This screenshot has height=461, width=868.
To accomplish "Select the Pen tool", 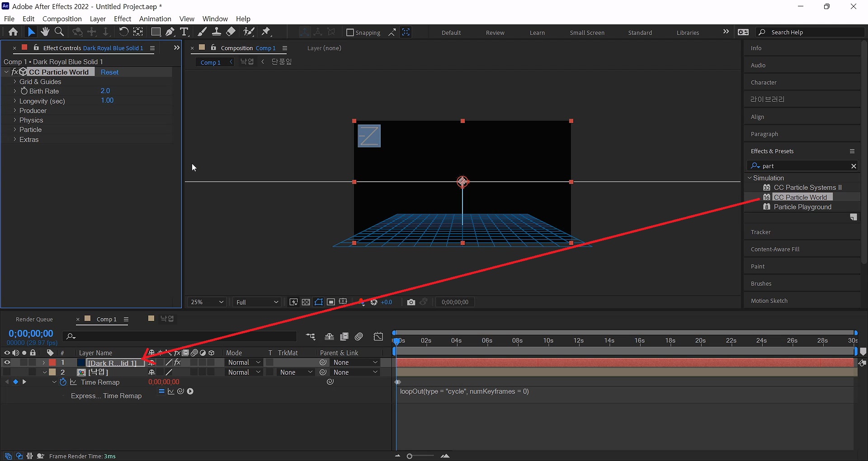I will tap(170, 32).
